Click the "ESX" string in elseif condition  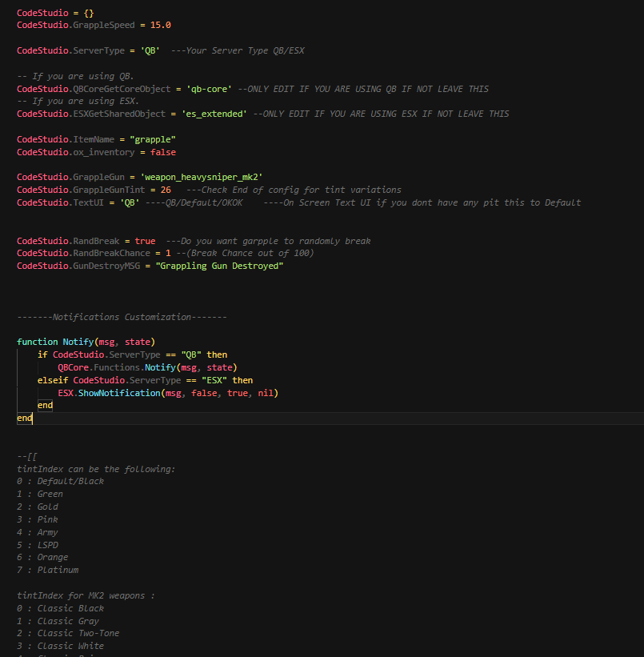[x=214, y=380]
